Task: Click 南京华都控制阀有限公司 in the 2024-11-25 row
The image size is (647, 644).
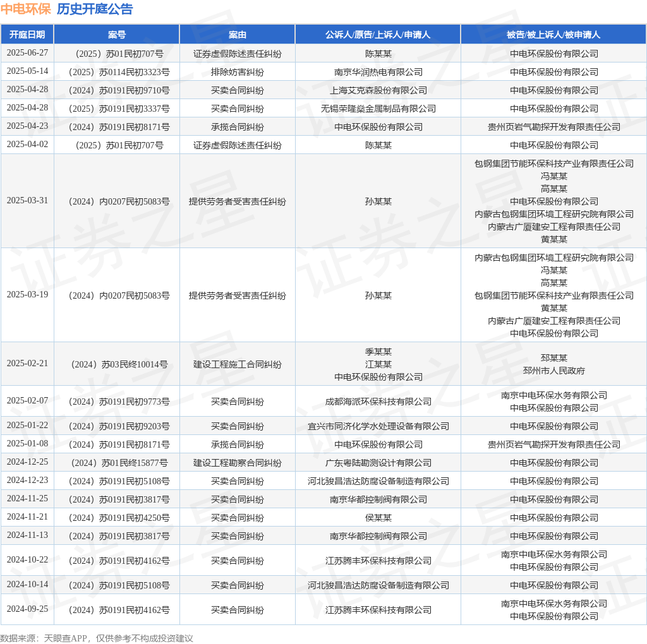Action: coord(378,499)
